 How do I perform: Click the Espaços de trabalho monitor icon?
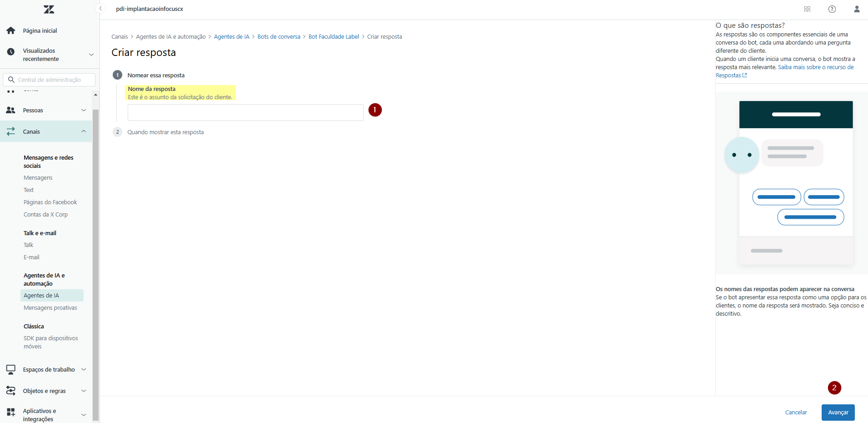pos(11,369)
